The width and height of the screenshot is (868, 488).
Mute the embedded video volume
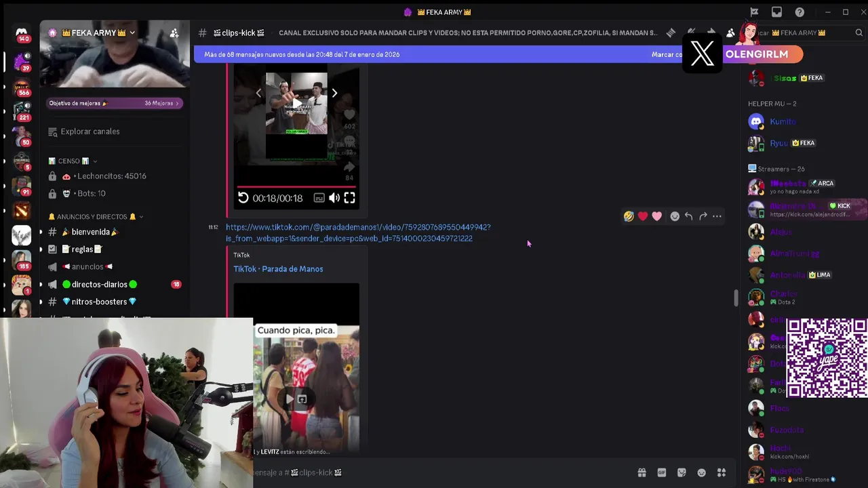(334, 198)
